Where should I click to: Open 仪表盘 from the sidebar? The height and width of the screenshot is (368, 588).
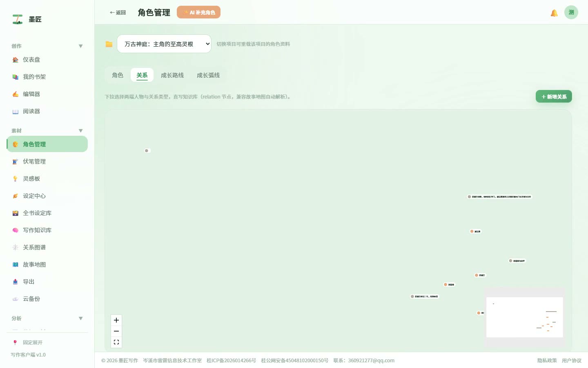point(47,60)
